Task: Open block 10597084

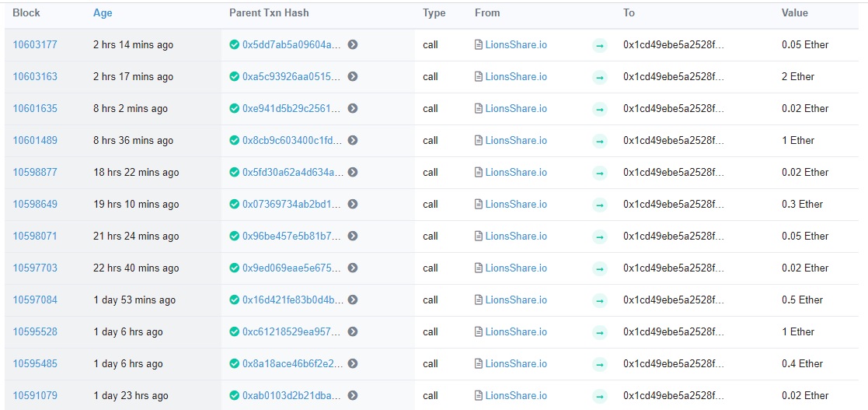Action: (x=35, y=300)
